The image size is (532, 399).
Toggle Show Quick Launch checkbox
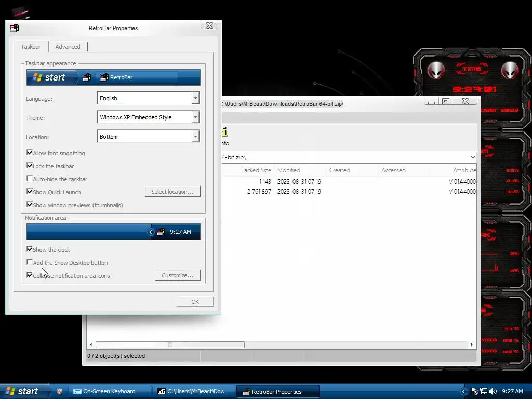click(x=30, y=192)
